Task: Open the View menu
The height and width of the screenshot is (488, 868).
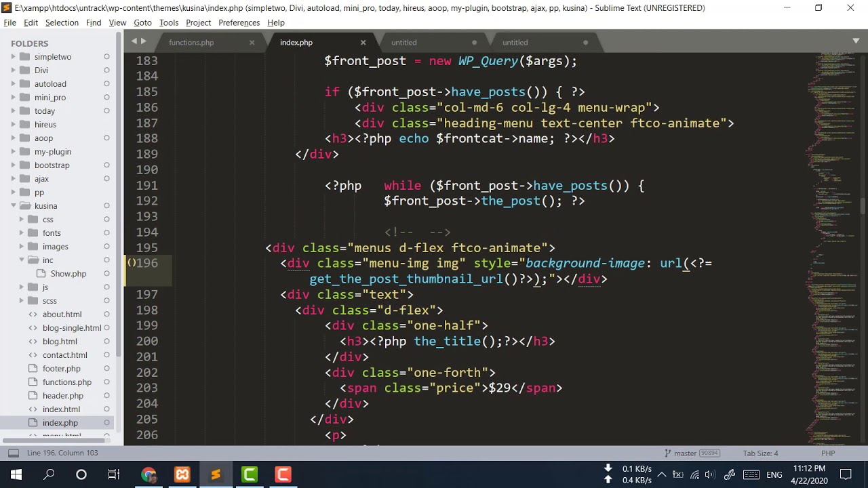Action: pos(117,22)
